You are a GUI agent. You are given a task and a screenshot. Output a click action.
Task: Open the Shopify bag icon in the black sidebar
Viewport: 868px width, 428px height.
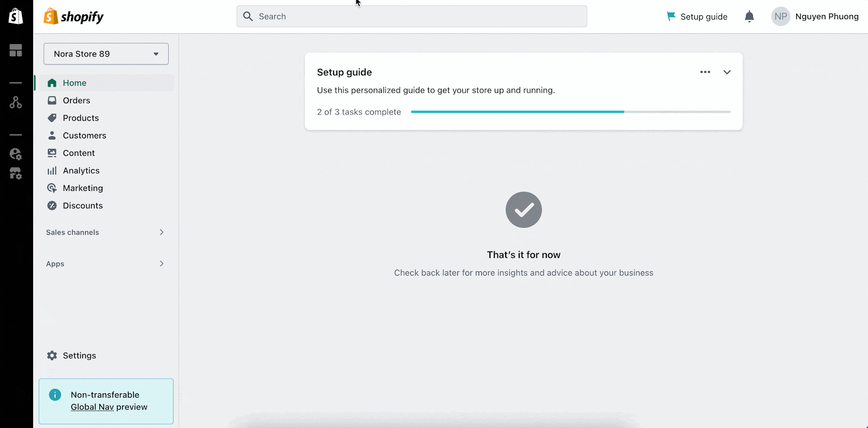[16, 16]
